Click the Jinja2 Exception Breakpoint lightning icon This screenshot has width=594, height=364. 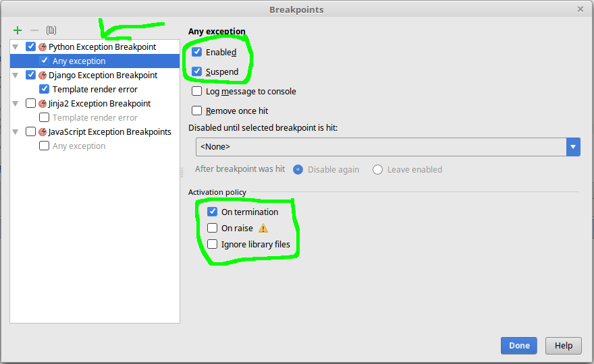pyautogui.click(x=43, y=104)
